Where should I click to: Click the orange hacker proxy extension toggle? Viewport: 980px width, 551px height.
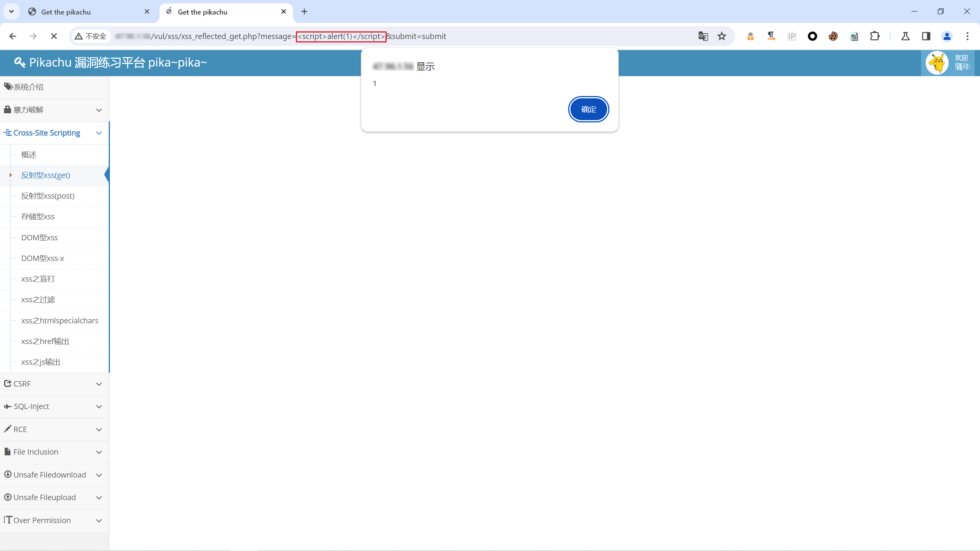(x=750, y=36)
